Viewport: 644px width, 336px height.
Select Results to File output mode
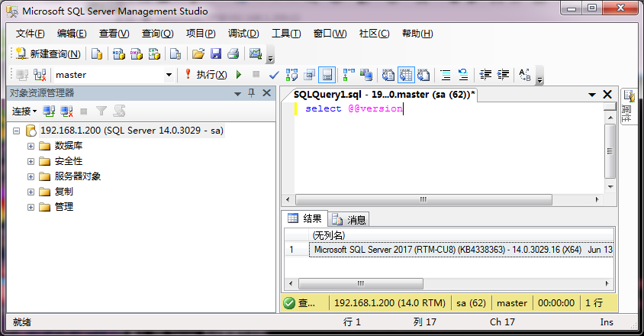tap(423, 75)
